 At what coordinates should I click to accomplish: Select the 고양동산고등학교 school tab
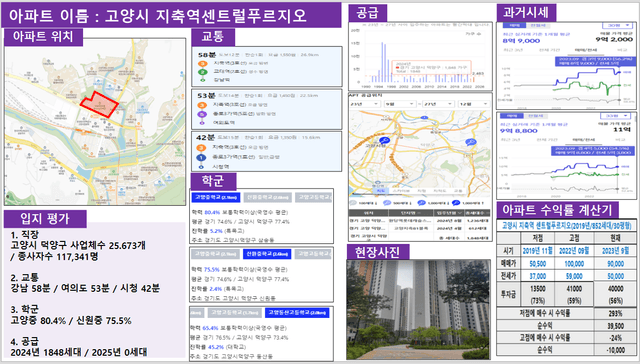click(297, 313)
